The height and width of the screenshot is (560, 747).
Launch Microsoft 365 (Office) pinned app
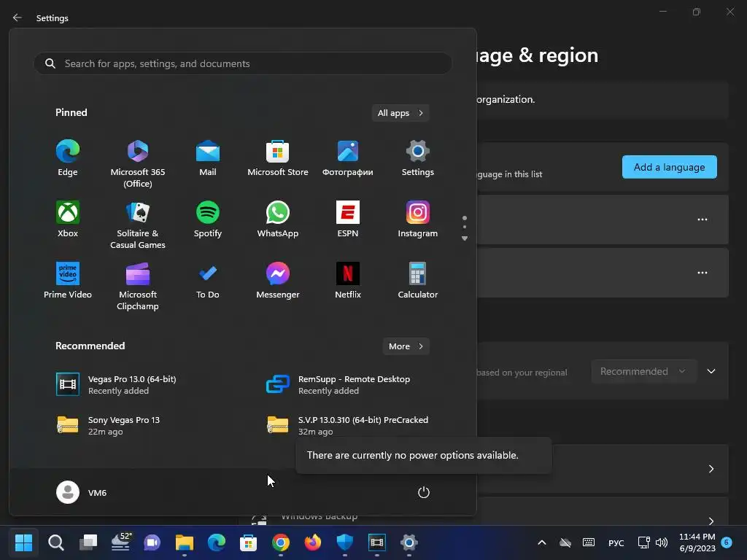[138, 164]
